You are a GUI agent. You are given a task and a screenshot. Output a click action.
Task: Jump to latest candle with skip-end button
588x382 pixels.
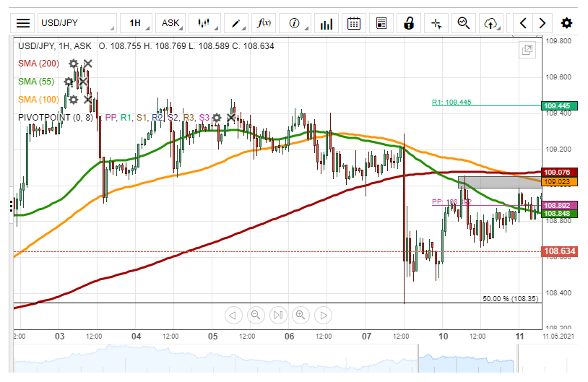coord(278,315)
